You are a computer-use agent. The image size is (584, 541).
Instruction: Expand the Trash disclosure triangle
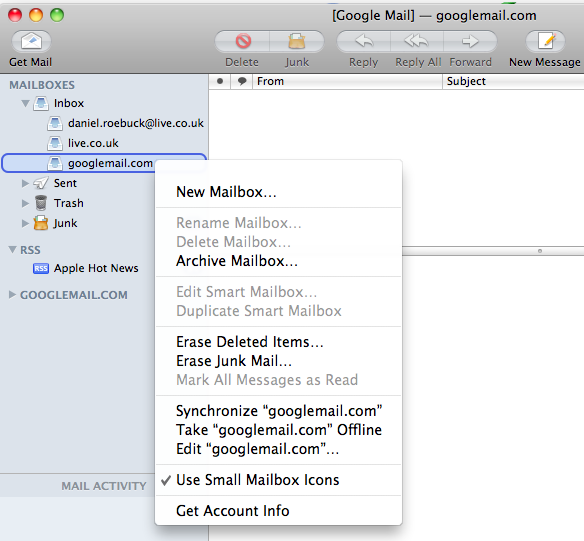click(x=25, y=203)
